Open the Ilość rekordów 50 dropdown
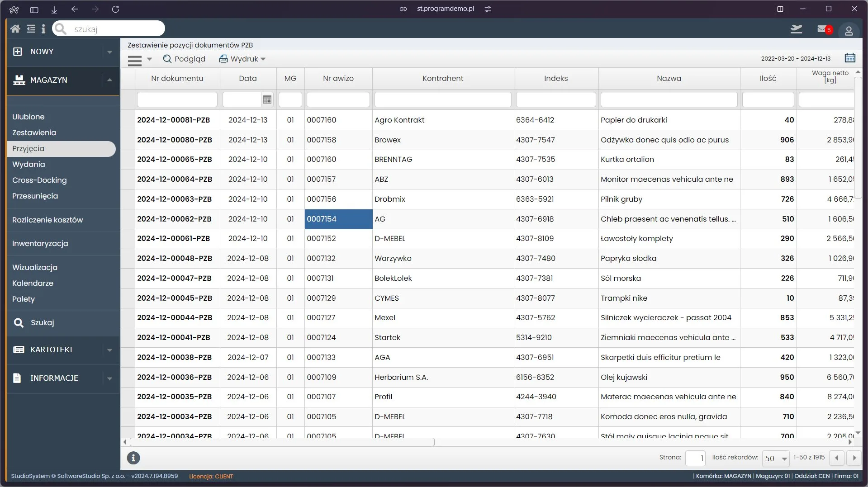Image resolution: width=868 pixels, height=487 pixels. [775, 458]
